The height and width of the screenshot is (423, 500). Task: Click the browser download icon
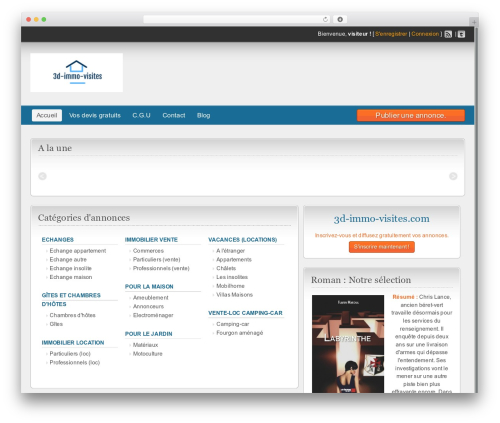(340, 20)
